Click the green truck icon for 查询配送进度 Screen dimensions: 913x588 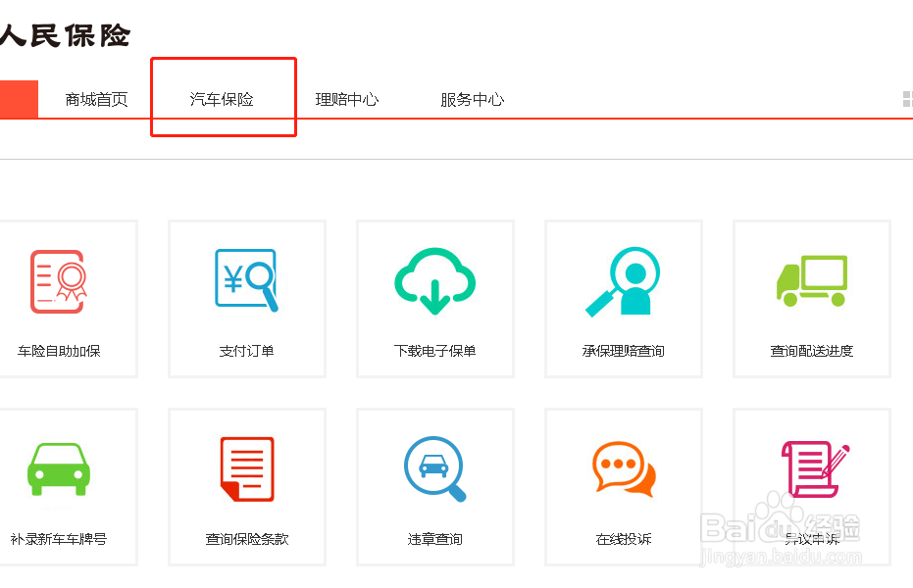tap(812, 281)
